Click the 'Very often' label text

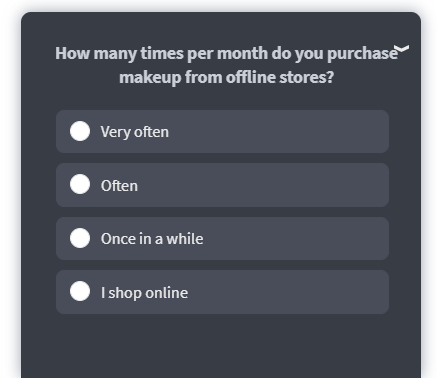click(135, 132)
